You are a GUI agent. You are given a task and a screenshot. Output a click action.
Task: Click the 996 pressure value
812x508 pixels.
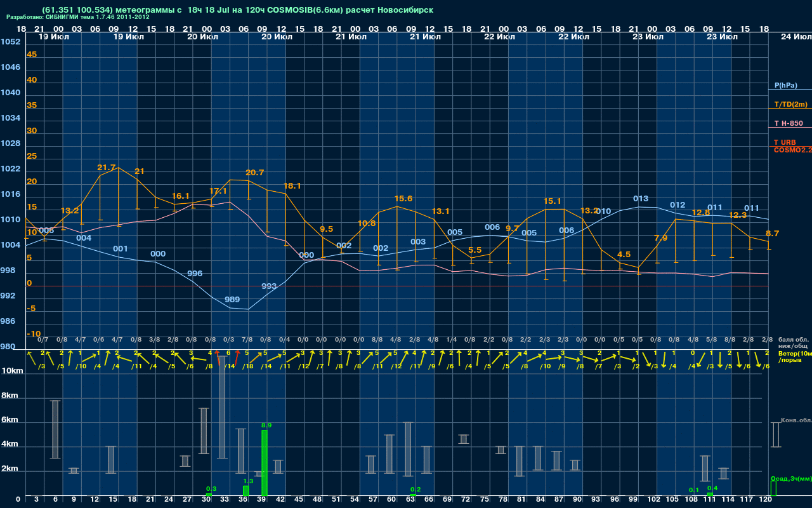(195, 274)
